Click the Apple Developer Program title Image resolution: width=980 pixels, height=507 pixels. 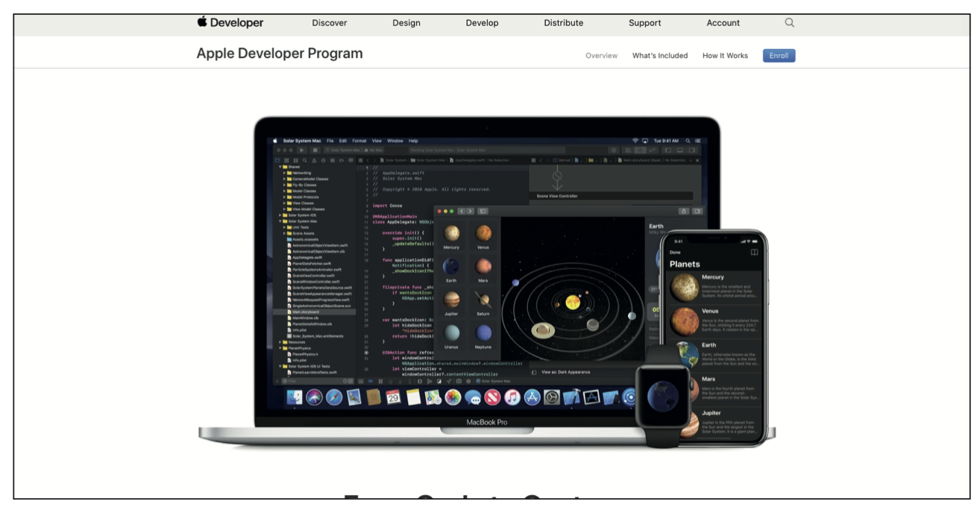pyautogui.click(x=280, y=54)
